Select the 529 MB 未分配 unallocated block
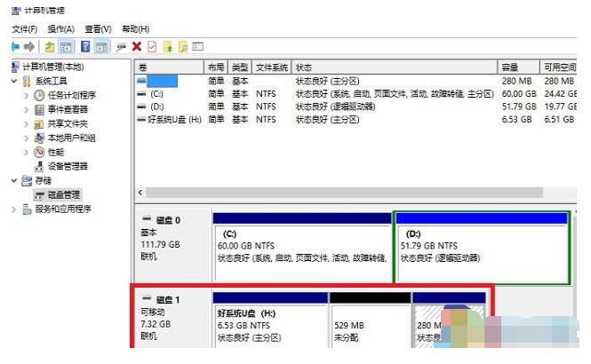Screen dimensions: 591x364 (x=370, y=320)
